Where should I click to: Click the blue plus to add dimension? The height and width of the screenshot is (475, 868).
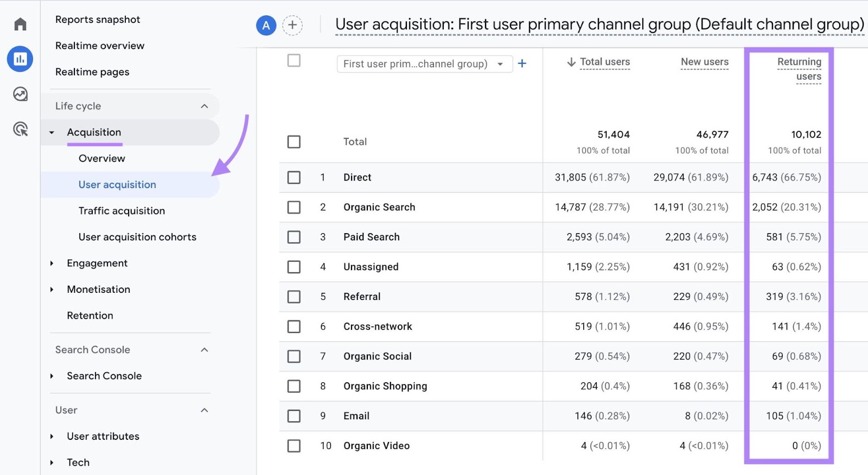click(522, 63)
